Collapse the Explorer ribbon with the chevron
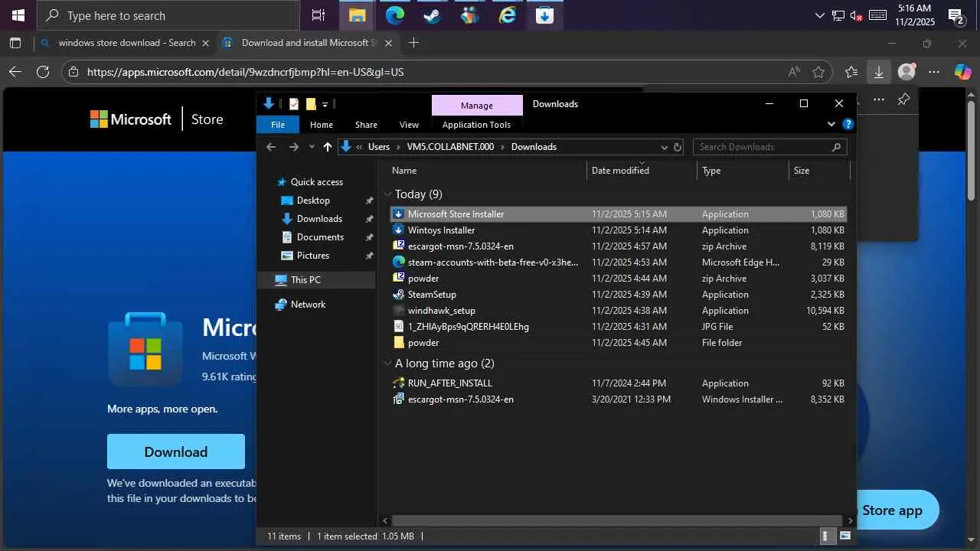 tap(831, 124)
